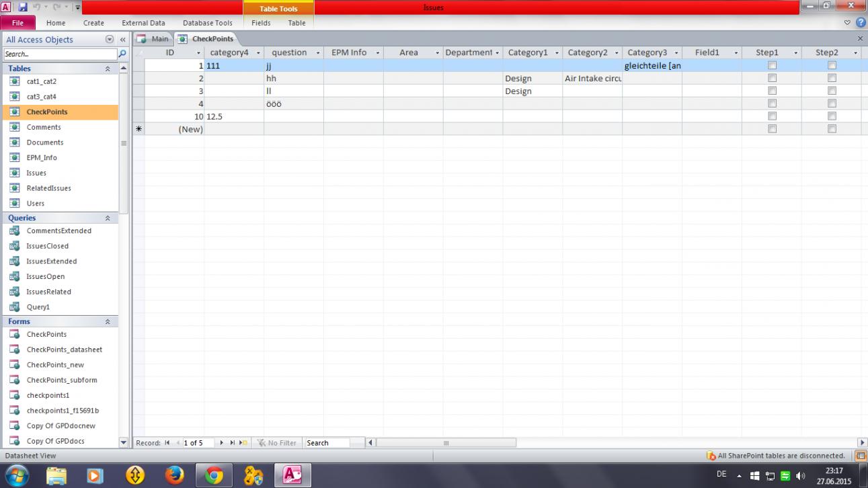Open Windows Start button

pyautogui.click(x=17, y=475)
